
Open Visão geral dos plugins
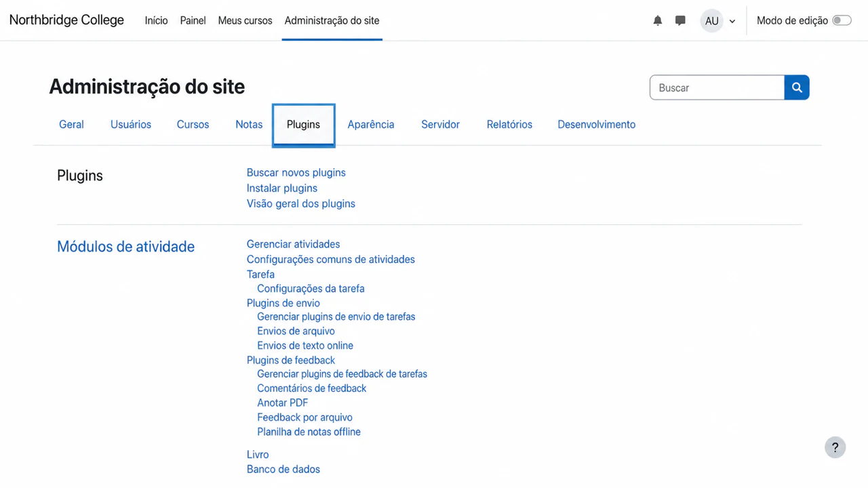[301, 204]
